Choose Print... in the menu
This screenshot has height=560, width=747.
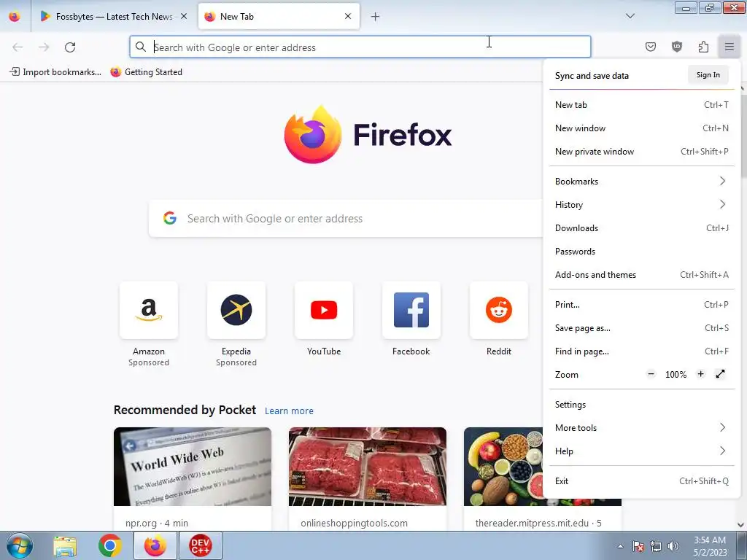point(642,305)
